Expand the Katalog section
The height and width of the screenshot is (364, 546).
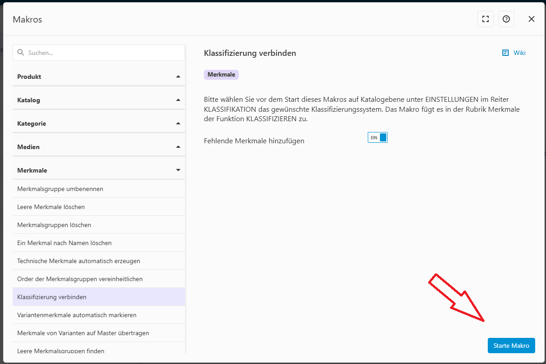pos(99,100)
